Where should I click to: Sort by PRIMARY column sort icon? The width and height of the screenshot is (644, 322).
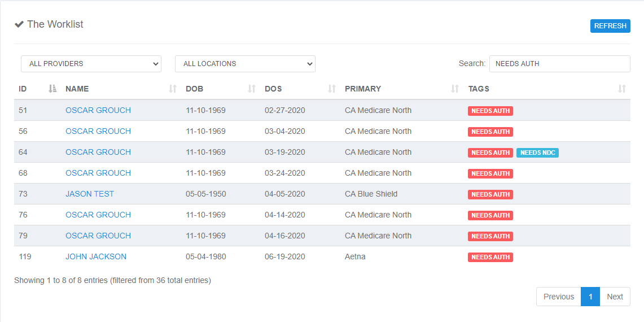point(455,89)
